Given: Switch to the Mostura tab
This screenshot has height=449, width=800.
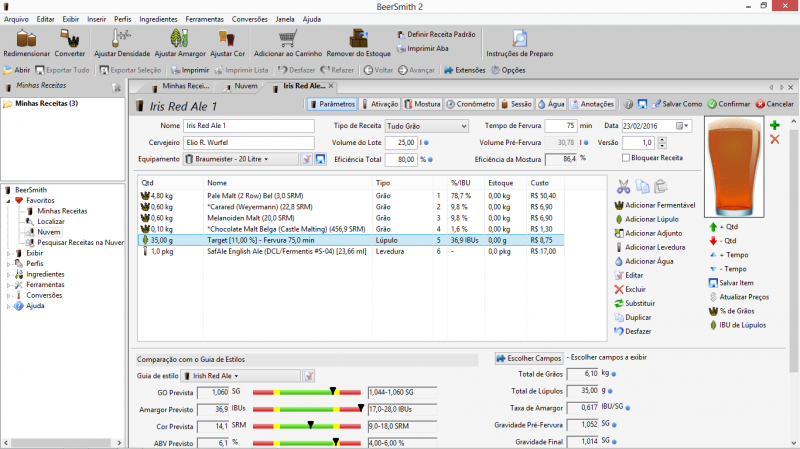Looking at the screenshot, I should tap(422, 104).
